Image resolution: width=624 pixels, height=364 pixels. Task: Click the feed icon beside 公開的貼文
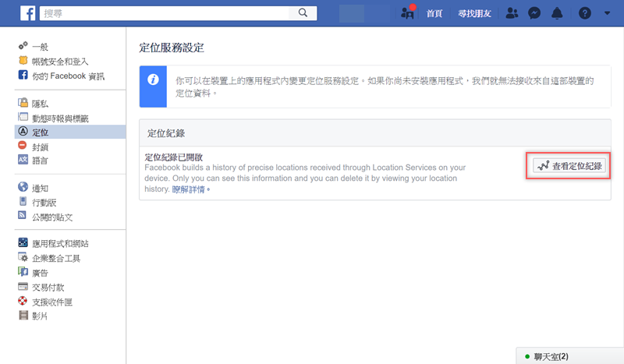[23, 215]
